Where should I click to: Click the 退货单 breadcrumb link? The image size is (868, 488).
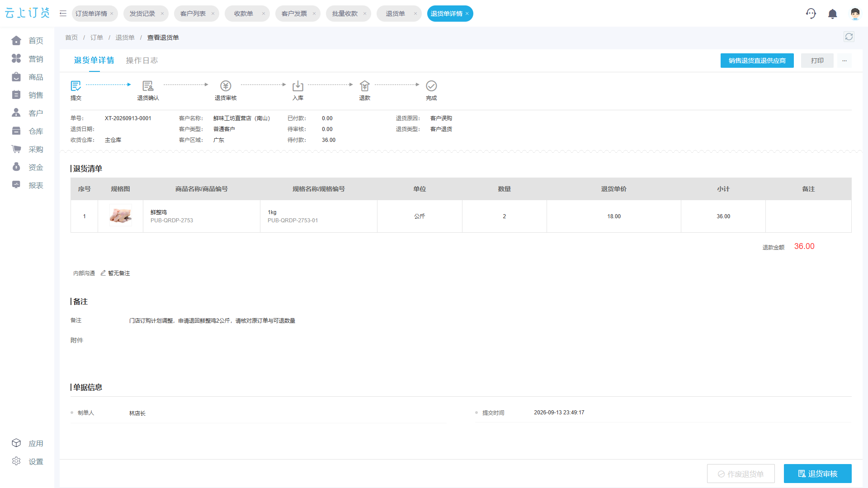125,38
